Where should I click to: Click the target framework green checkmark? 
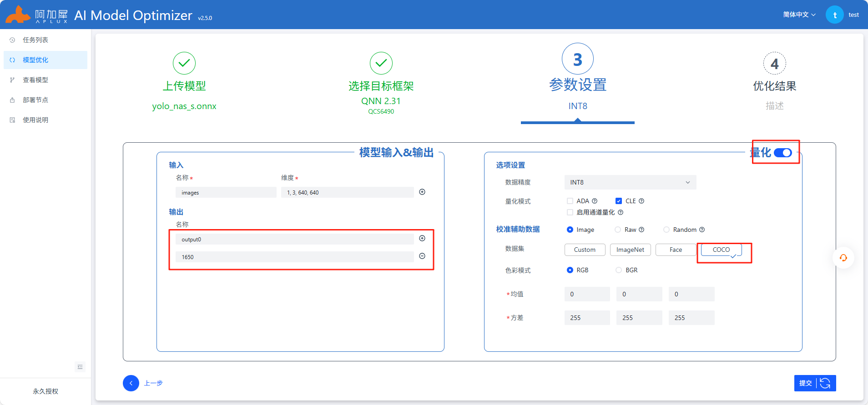(x=381, y=63)
